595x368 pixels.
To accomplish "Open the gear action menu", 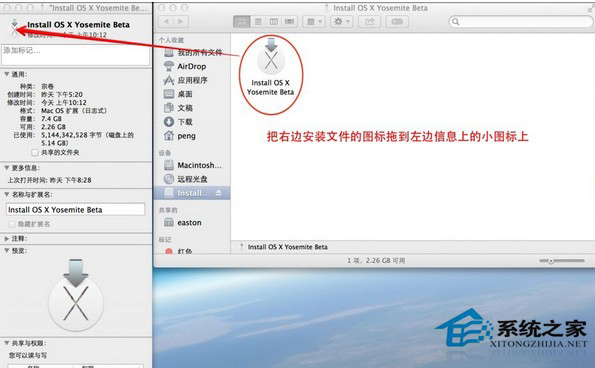I will click(x=342, y=22).
